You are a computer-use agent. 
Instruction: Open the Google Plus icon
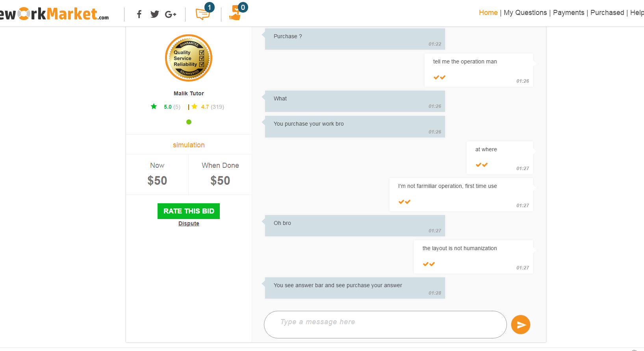[x=171, y=15]
